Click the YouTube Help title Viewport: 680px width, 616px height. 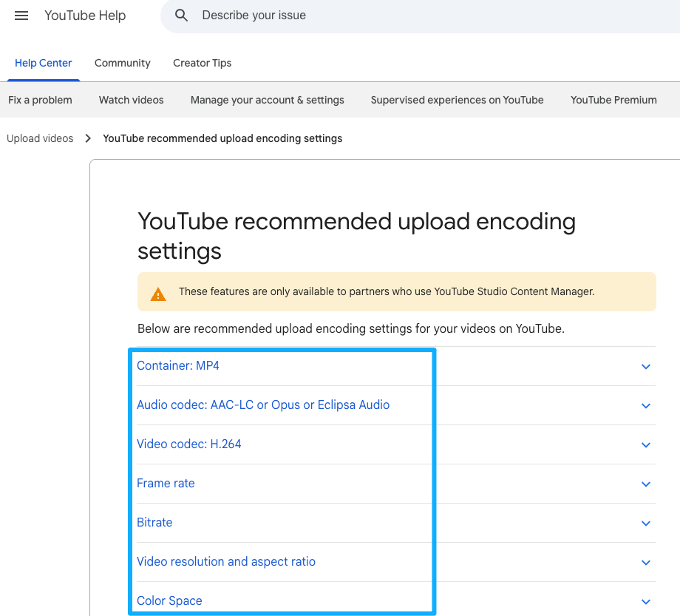click(x=85, y=16)
